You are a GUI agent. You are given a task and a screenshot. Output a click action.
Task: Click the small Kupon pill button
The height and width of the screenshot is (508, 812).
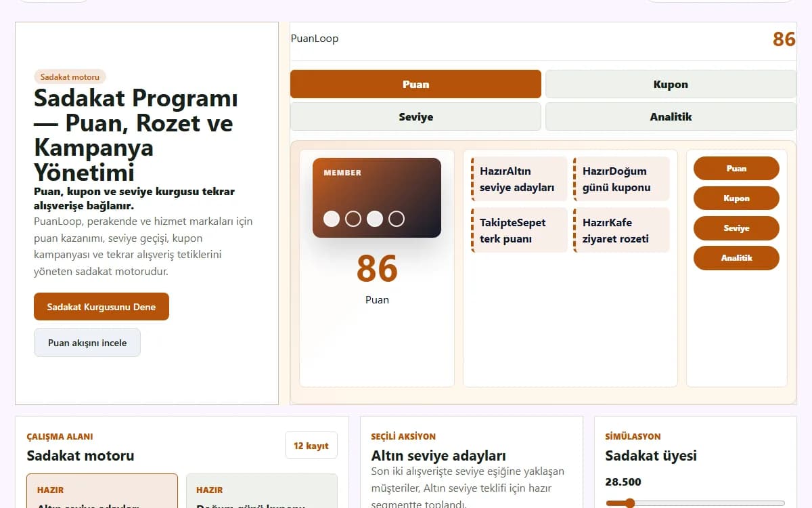tap(736, 198)
